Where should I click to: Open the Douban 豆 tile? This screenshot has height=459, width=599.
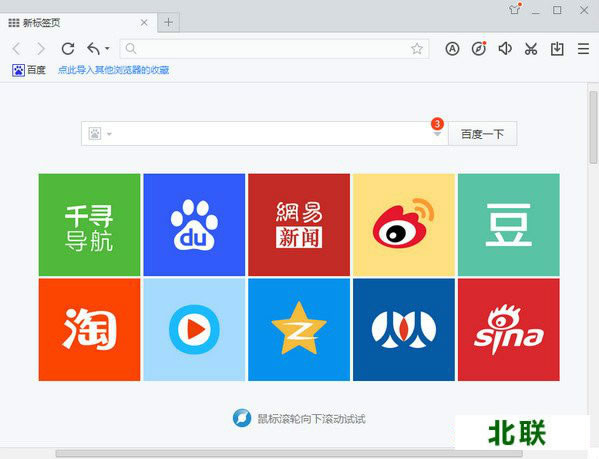(x=508, y=225)
